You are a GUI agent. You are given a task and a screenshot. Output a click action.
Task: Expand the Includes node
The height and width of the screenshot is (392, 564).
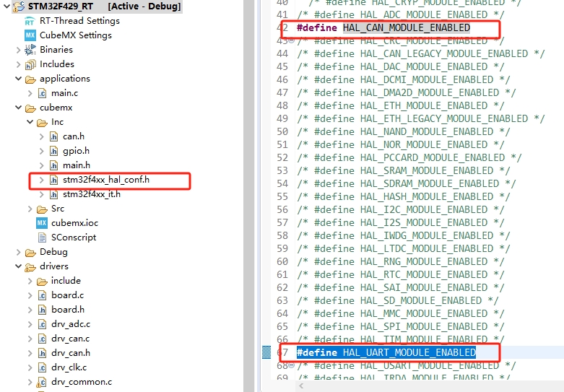click(18, 64)
